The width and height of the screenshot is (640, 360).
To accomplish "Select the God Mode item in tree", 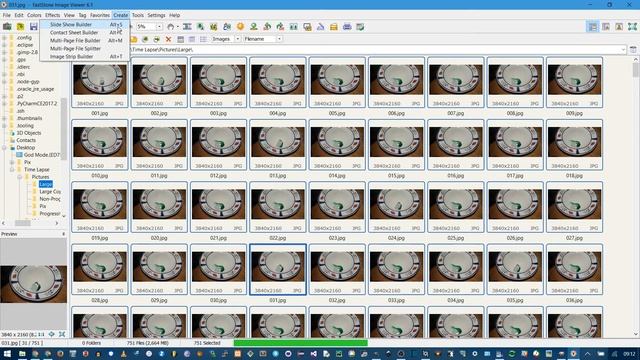I will tap(42, 155).
